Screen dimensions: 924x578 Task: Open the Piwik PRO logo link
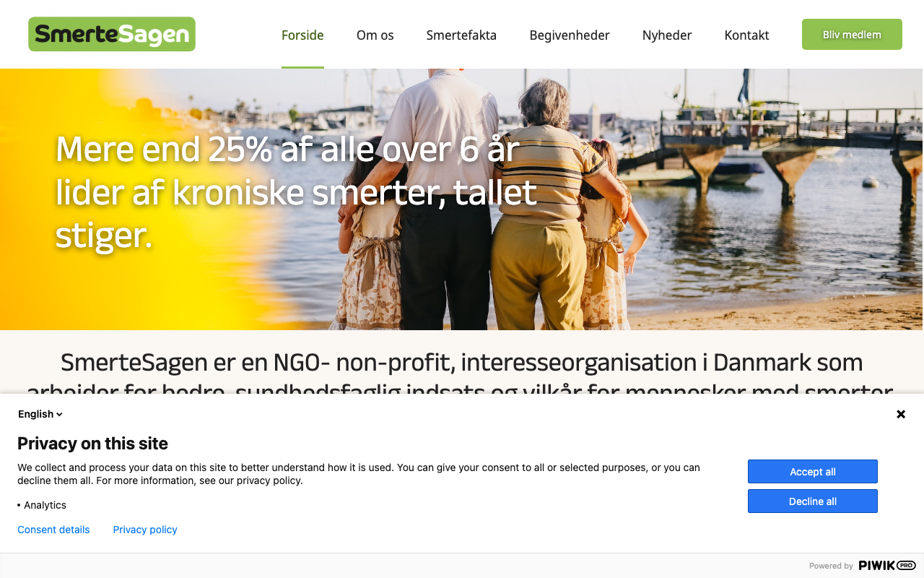click(x=887, y=566)
